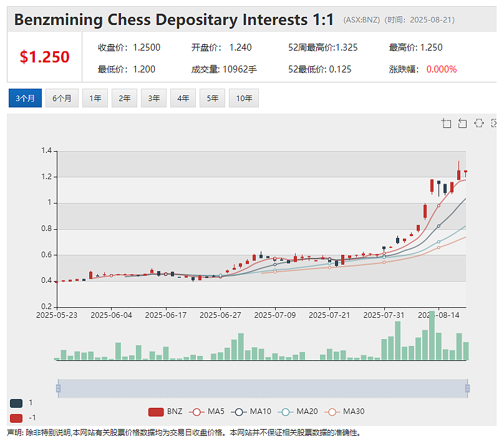Viewport: 504px width, 439px height.
Task: Toggle the MA20 line legend
Action: [x=298, y=412]
